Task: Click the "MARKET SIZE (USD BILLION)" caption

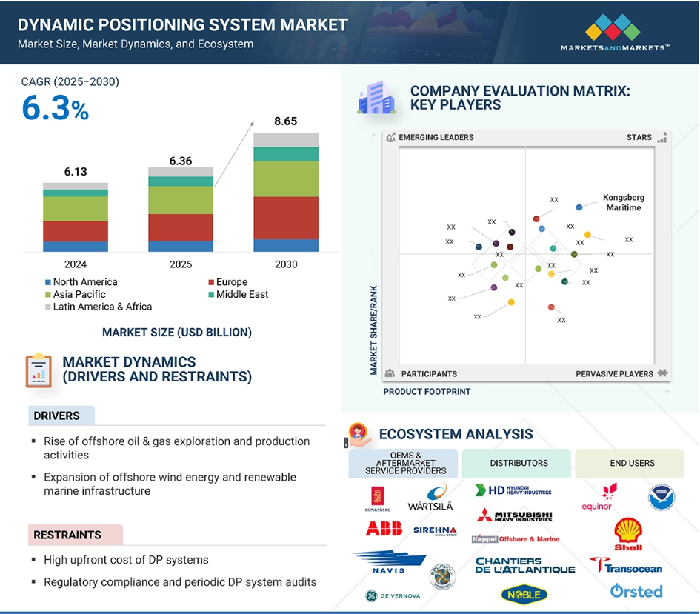Action: (177, 333)
